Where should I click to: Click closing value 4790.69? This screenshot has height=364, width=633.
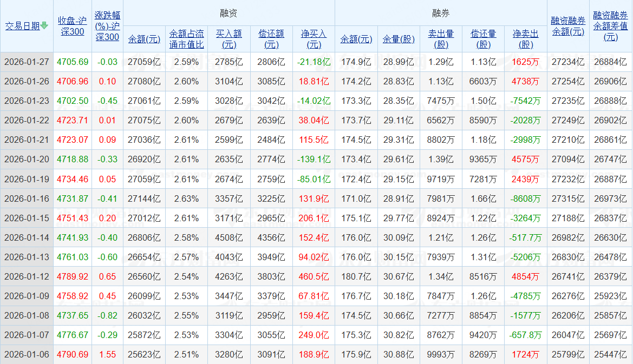[72, 354]
